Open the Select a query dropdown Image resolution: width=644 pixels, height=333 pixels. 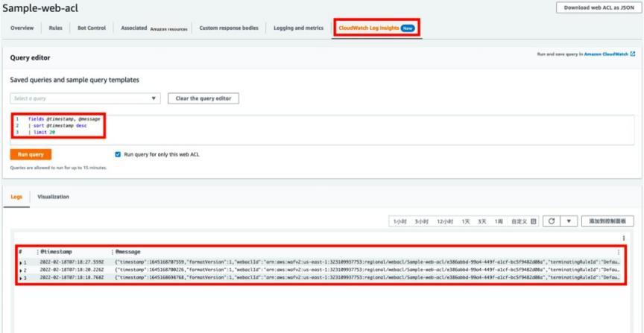[x=86, y=98]
